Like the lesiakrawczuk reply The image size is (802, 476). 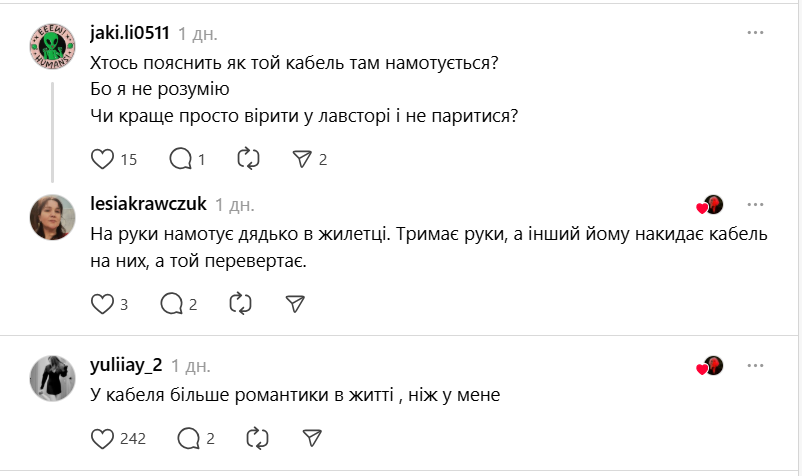pos(103,303)
